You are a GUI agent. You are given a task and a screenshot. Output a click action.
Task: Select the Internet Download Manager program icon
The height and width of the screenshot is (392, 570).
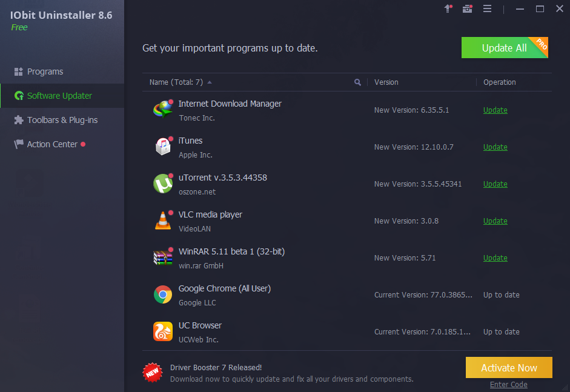162,109
